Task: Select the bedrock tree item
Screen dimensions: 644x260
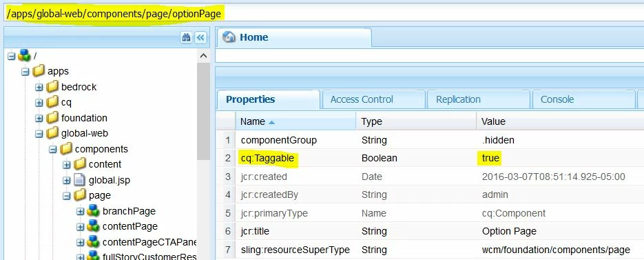Action: coord(79,87)
